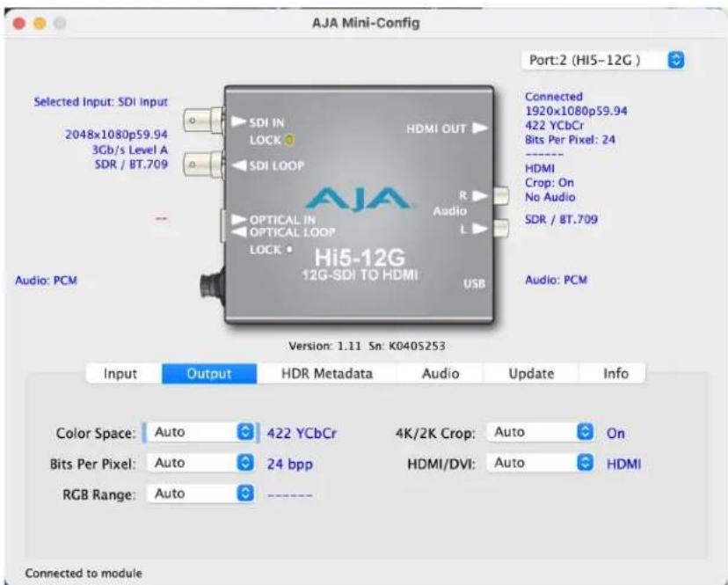The height and width of the screenshot is (585, 728).
Task: Click the SDI IN arrow on device
Action: (238, 121)
